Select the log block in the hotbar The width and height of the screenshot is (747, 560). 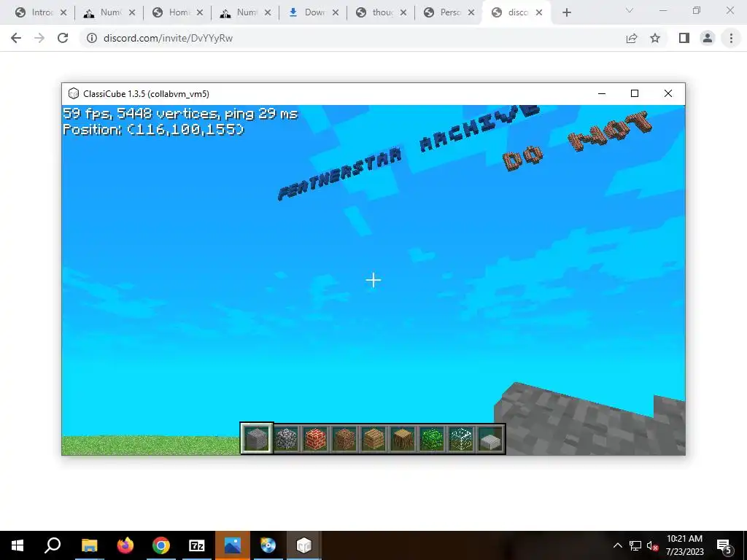[403, 438]
